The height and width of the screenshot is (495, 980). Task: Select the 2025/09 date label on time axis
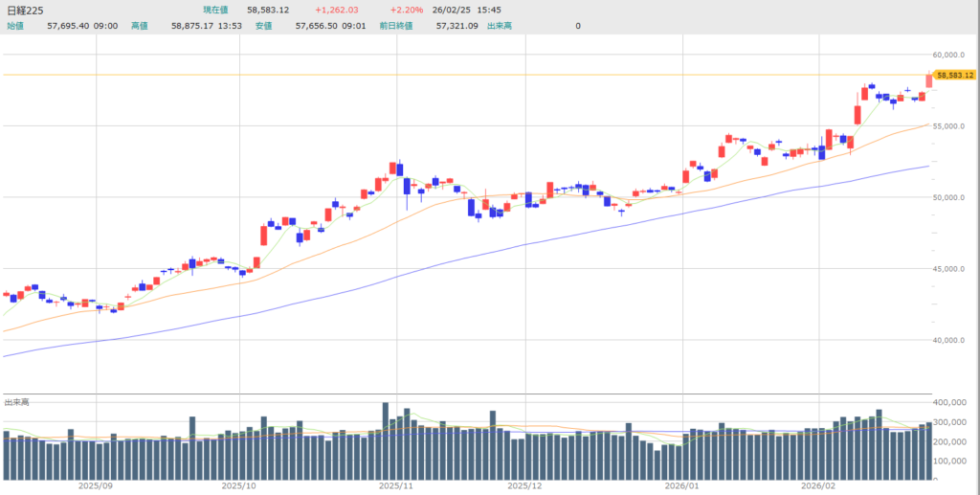(x=97, y=486)
